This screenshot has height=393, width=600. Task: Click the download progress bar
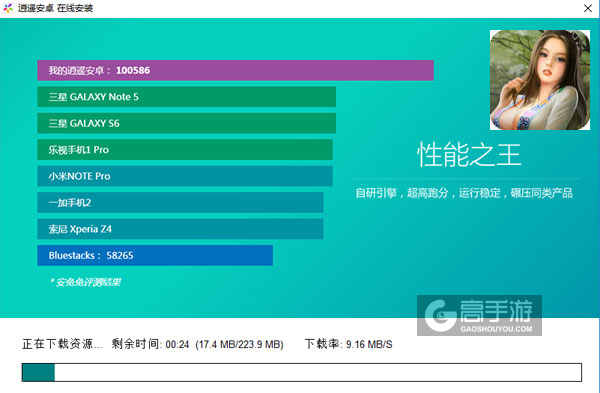click(302, 372)
